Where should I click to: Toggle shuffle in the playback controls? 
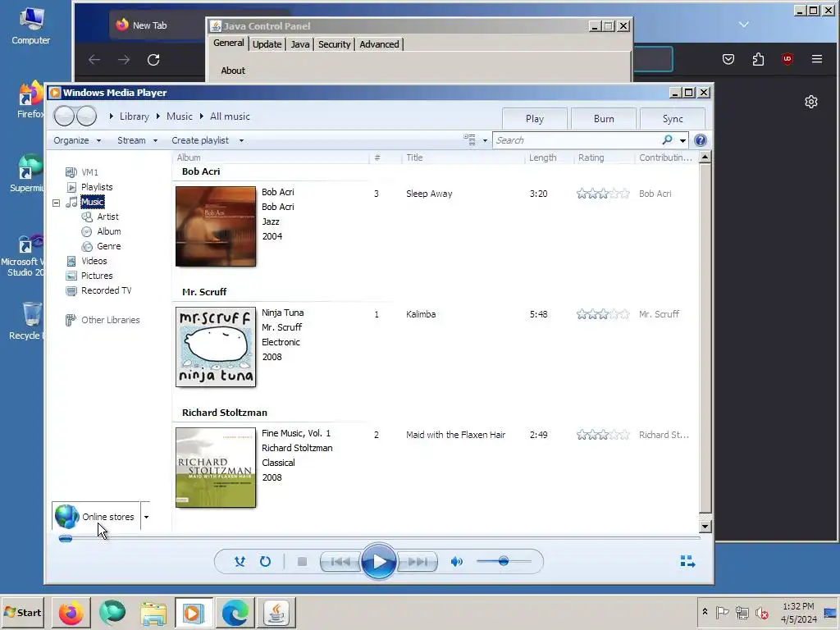240,561
